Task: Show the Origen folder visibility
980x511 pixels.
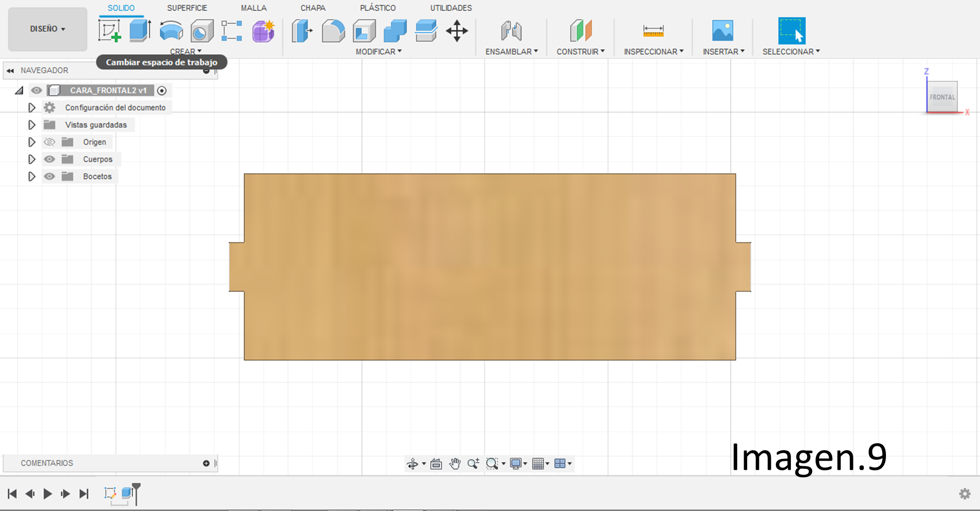Action: coord(49,142)
